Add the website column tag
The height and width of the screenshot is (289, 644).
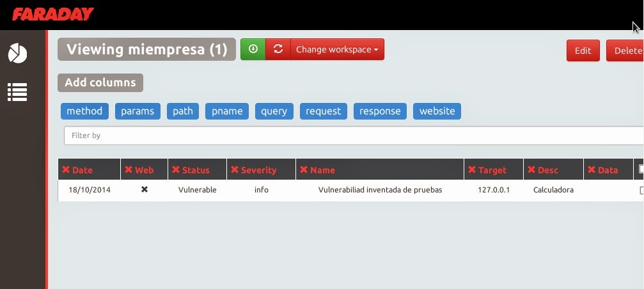[437, 111]
